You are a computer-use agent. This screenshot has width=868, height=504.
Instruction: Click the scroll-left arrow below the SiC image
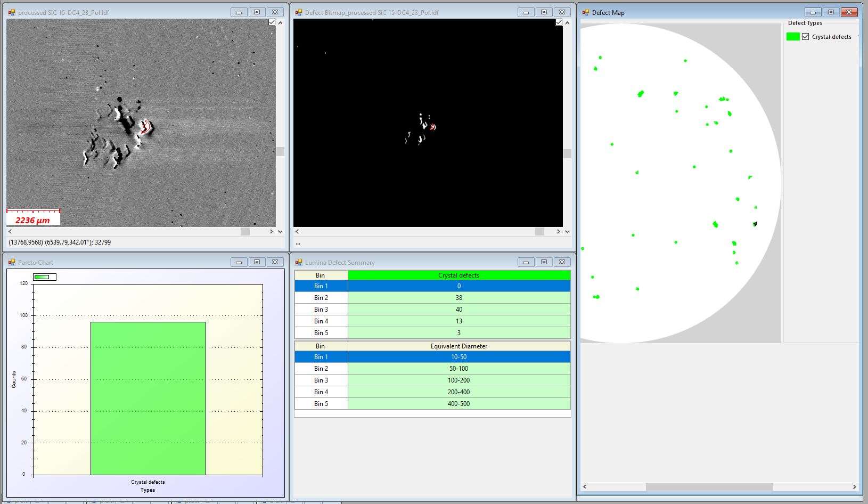click(11, 231)
